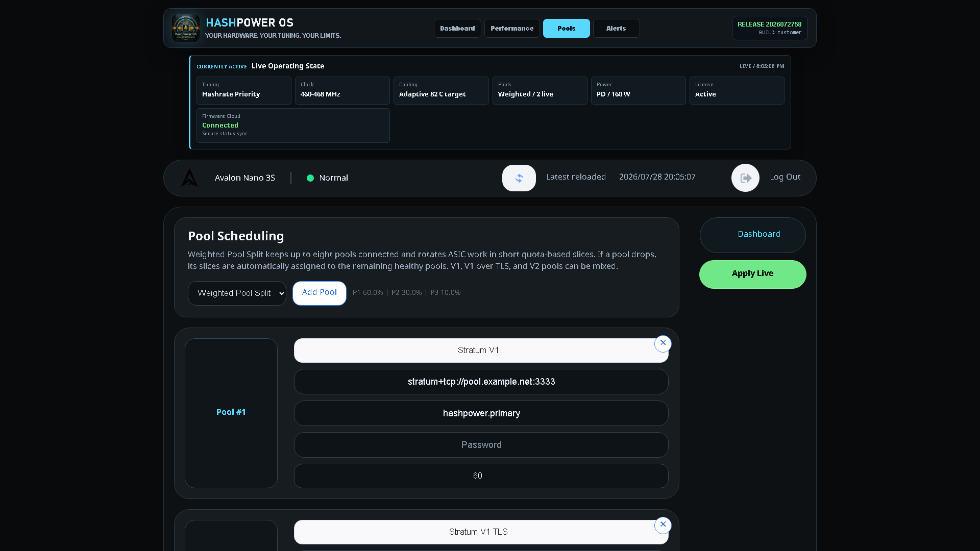Click the green Normal status dot
Image resolution: width=980 pixels, height=551 pixels.
click(310, 178)
